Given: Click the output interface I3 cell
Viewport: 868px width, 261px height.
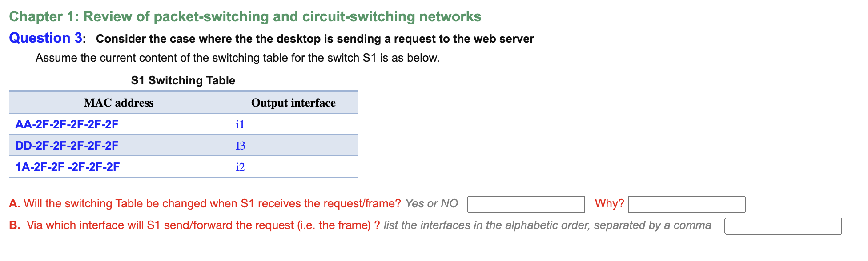Looking at the screenshot, I should (240, 145).
